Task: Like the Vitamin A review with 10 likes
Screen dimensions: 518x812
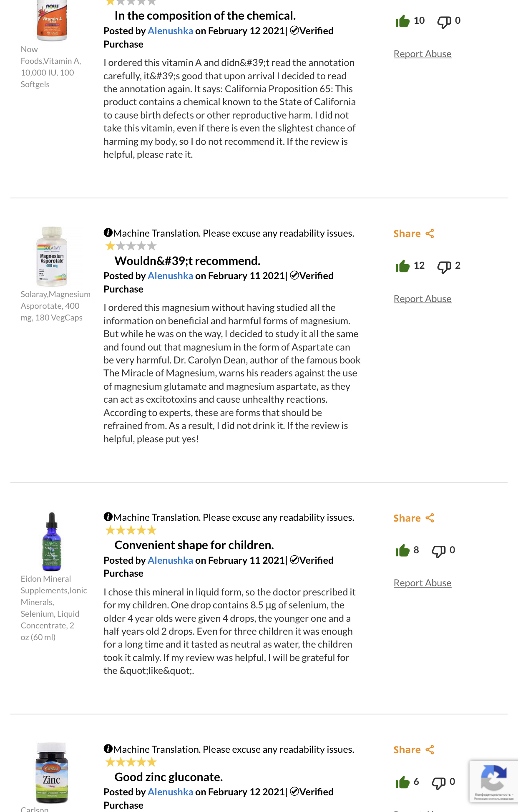Action: tap(402, 21)
